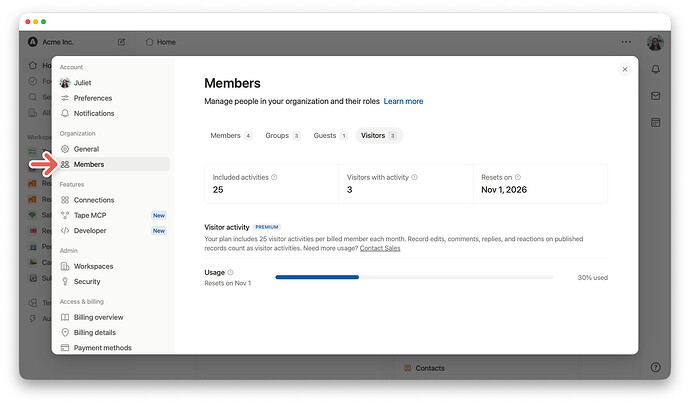Click the Billing overview book icon
The image size is (690, 404).
coord(65,317)
